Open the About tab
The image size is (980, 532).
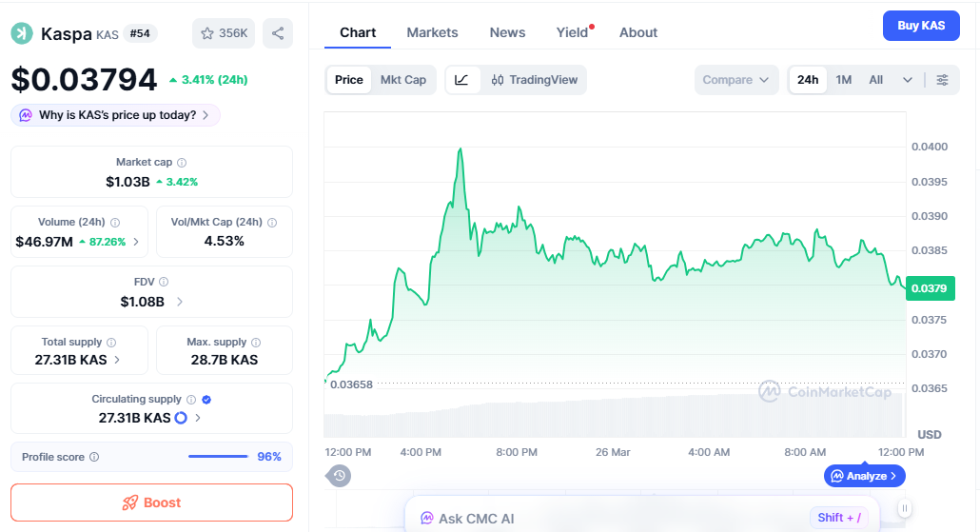pyautogui.click(x=638, y=32)
